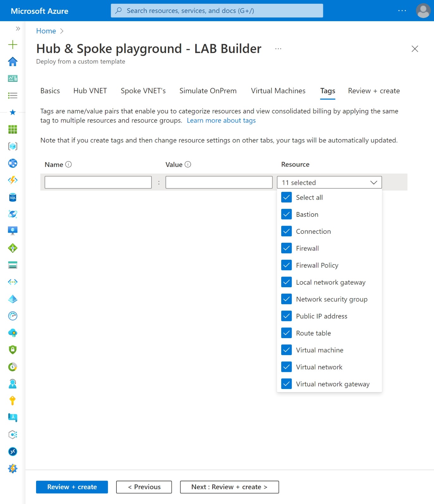This screenshot has width=434, height=504.
Task: Uncheck the Route table resource
Action: click(287, 333)
